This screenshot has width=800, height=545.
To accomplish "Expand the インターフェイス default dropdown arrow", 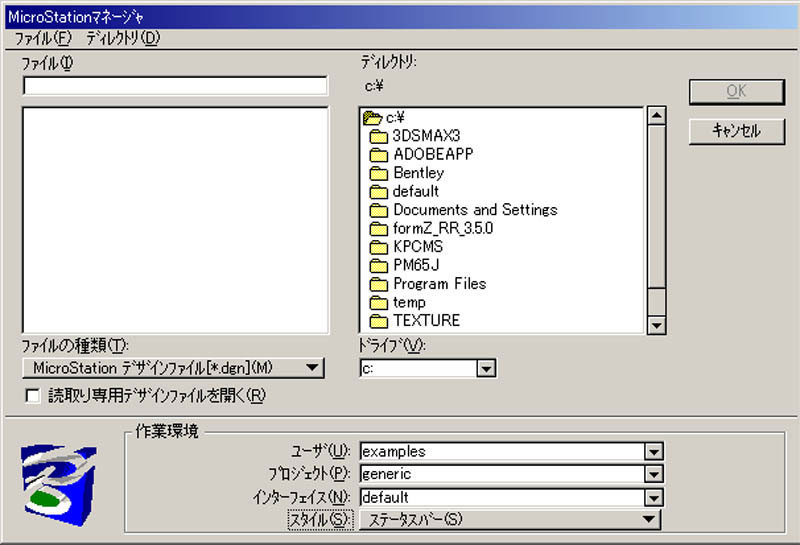I will click(654, 498).
